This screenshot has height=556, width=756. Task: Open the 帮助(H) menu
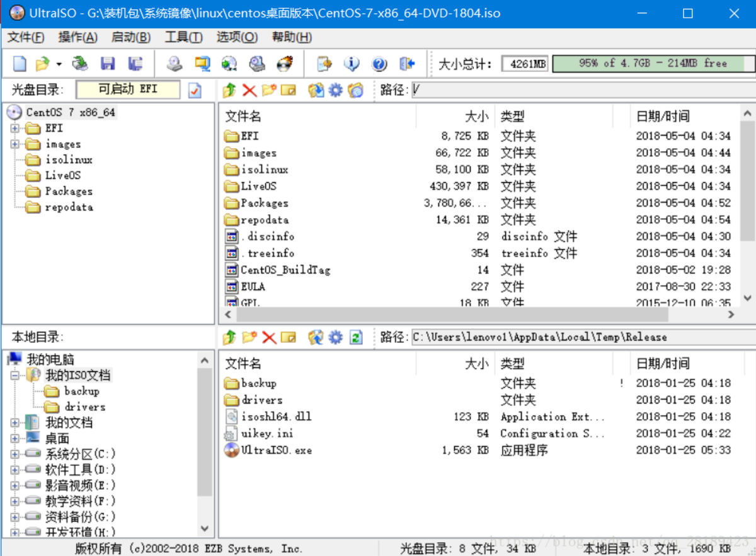tap(292, 37)
